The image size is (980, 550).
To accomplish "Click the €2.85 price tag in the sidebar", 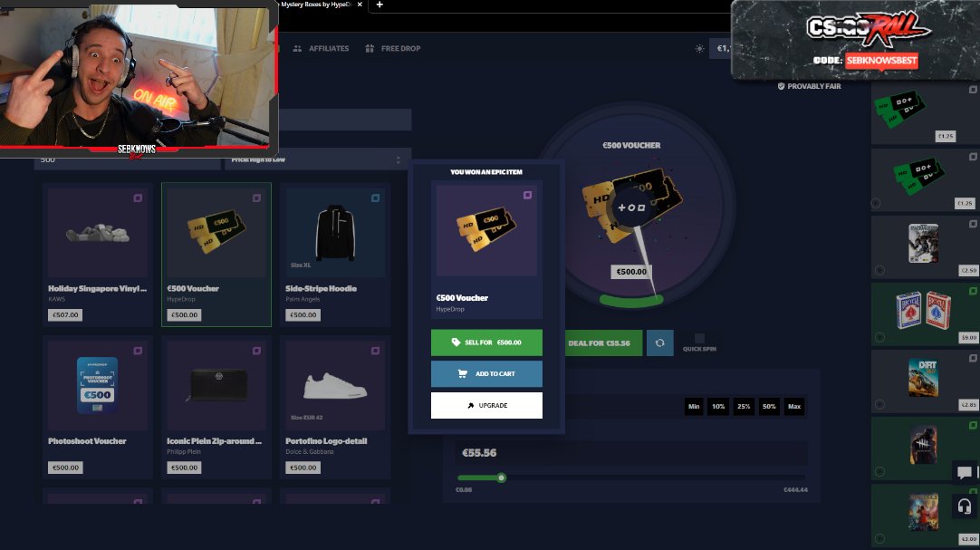I will click(x=968, y=404).
